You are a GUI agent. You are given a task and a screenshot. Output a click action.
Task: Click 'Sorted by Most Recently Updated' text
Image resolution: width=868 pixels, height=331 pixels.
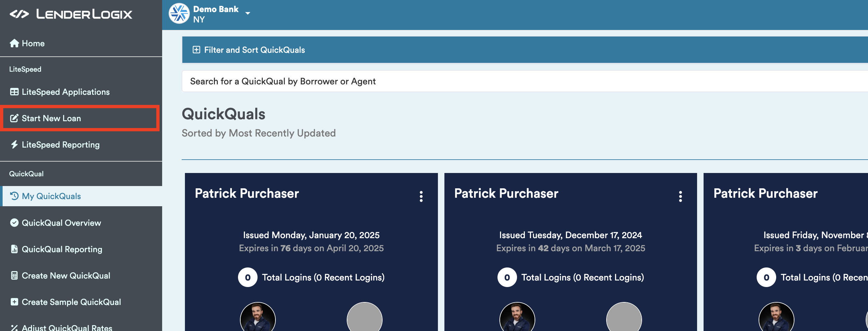(x=259, y=133)
